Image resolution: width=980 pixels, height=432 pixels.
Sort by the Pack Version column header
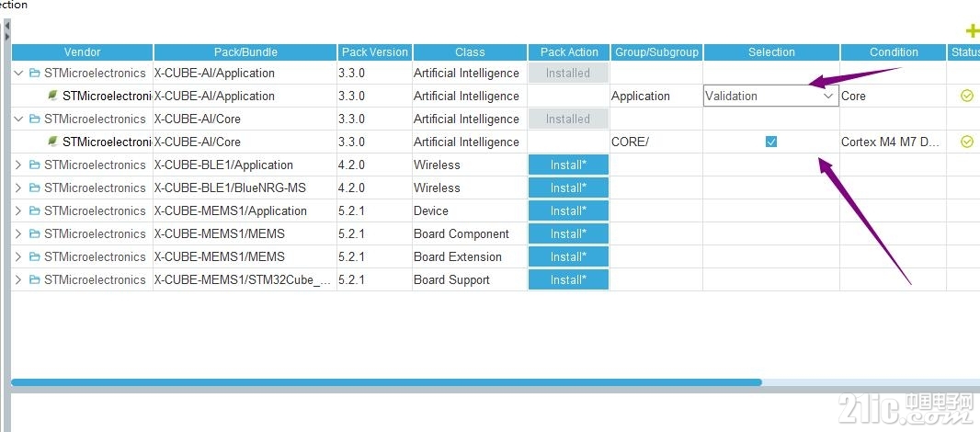point(374,52)
